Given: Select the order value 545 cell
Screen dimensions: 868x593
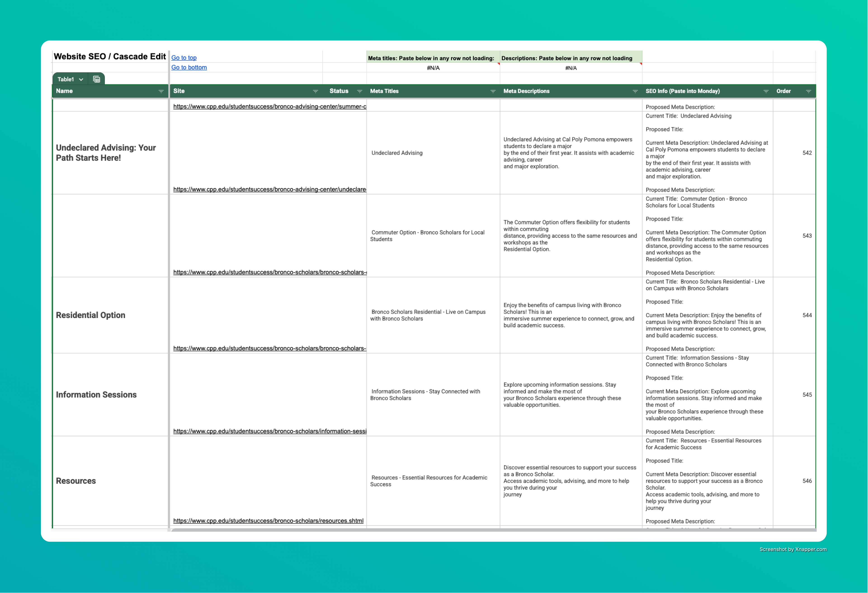Looking at the screenshot, I should [x=794, y=394].
